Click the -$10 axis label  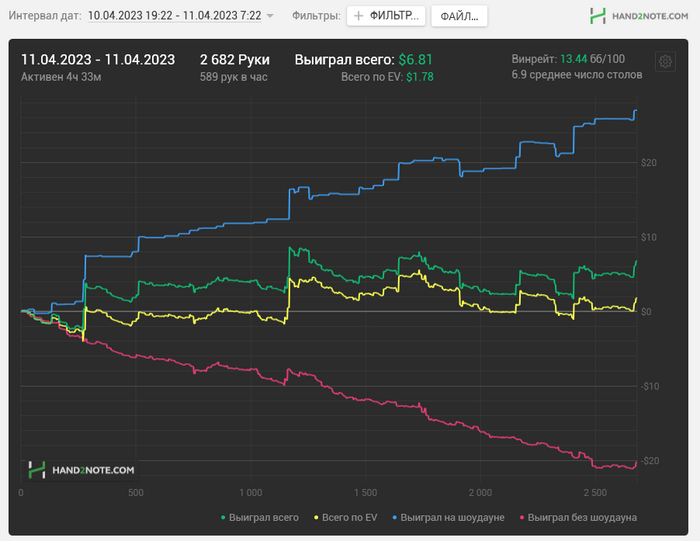[650, 387]
